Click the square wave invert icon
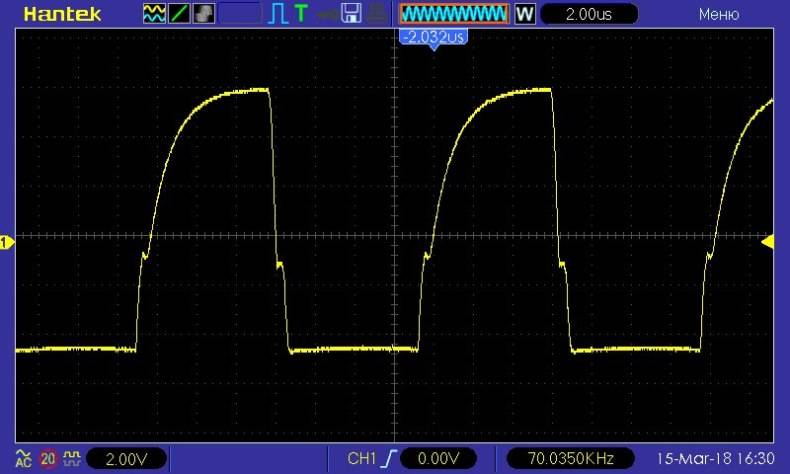The width and height of the screenshot is (790, 474). pyautogui.click(x=72, y=458)
